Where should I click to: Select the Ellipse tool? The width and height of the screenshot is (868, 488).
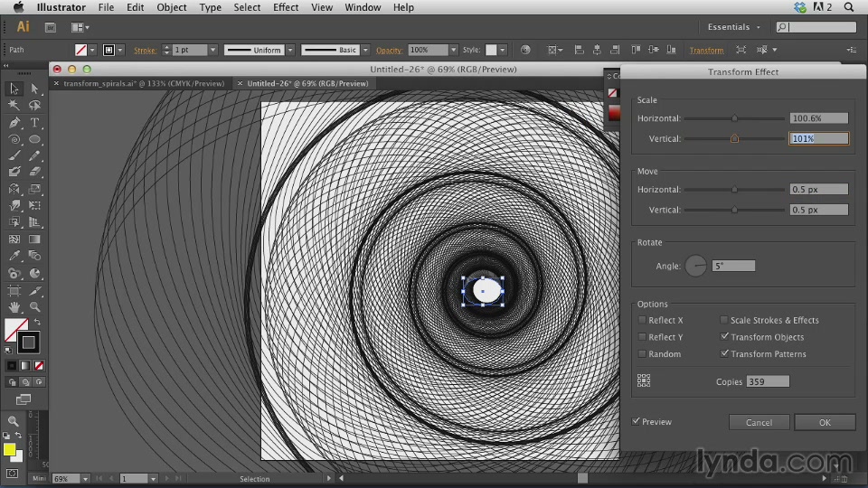pos(34,139)
